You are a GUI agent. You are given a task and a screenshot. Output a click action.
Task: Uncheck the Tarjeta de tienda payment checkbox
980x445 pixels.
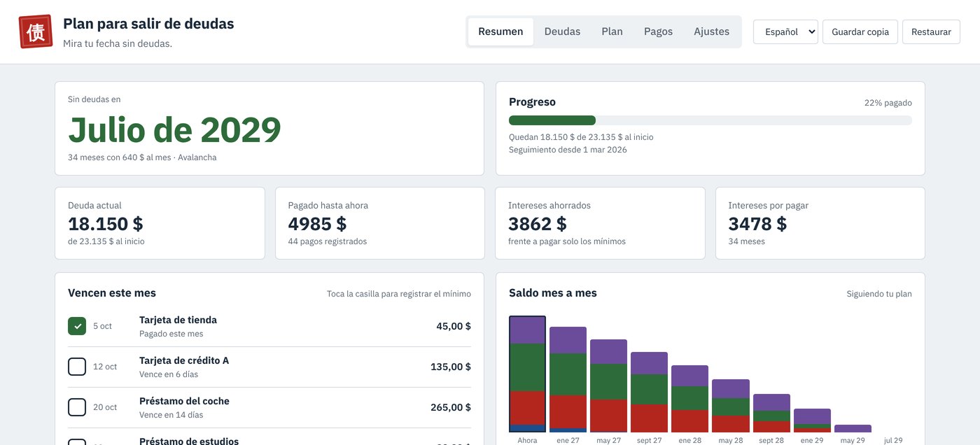[x=77, y=326]
